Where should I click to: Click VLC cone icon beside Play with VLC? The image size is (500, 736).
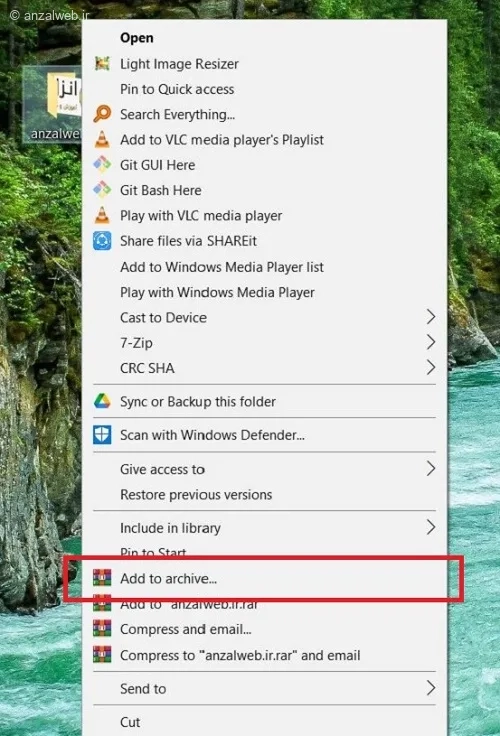[102, 215]
